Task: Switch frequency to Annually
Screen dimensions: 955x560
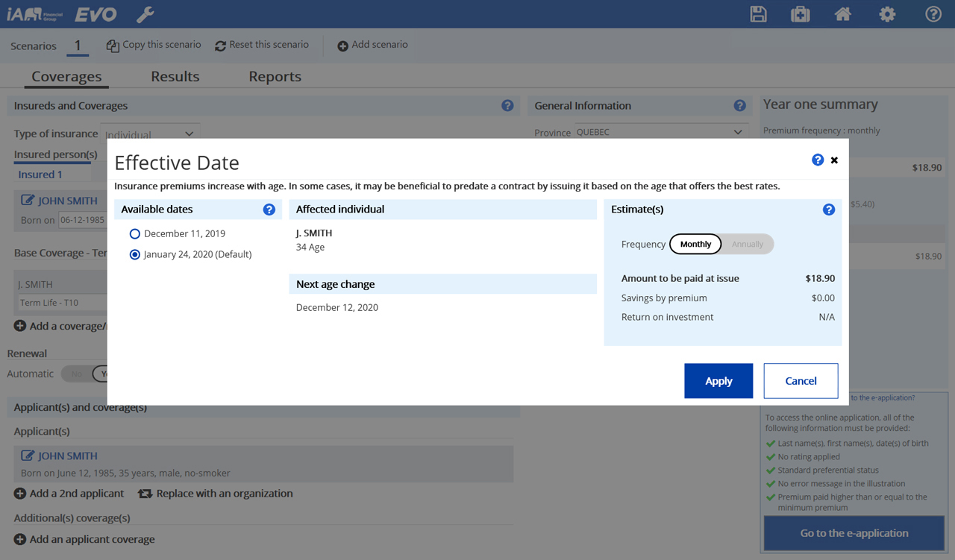Action: 747,245
